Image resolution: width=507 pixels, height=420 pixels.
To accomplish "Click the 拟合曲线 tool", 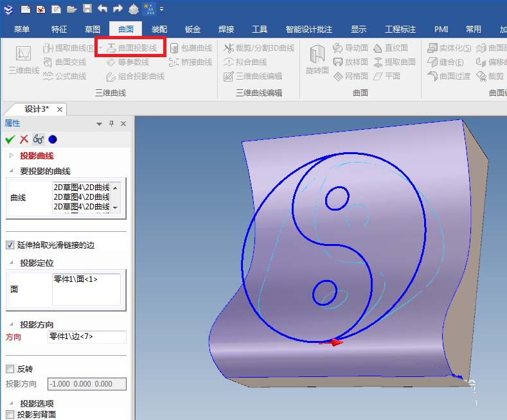I will tap(245, 62).
